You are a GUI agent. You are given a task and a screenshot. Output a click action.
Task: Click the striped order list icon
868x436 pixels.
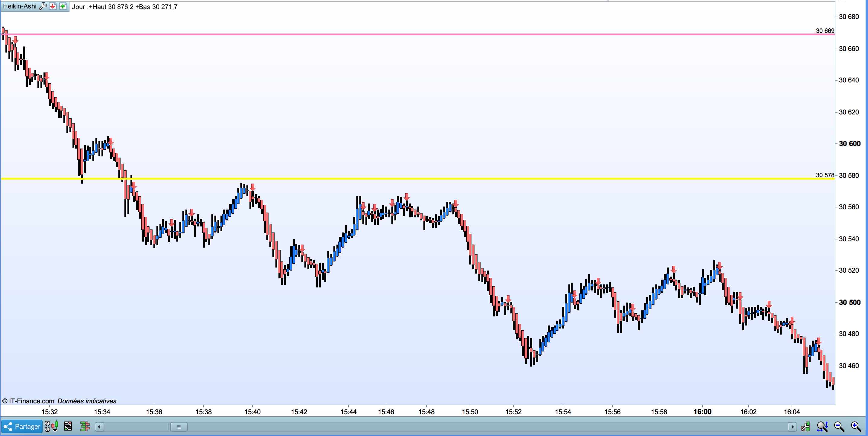click(68, 427)
